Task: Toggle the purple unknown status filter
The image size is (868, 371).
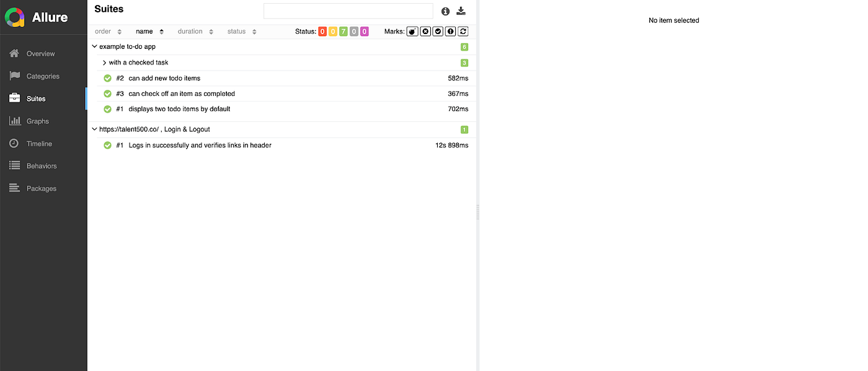Action: 365,32
